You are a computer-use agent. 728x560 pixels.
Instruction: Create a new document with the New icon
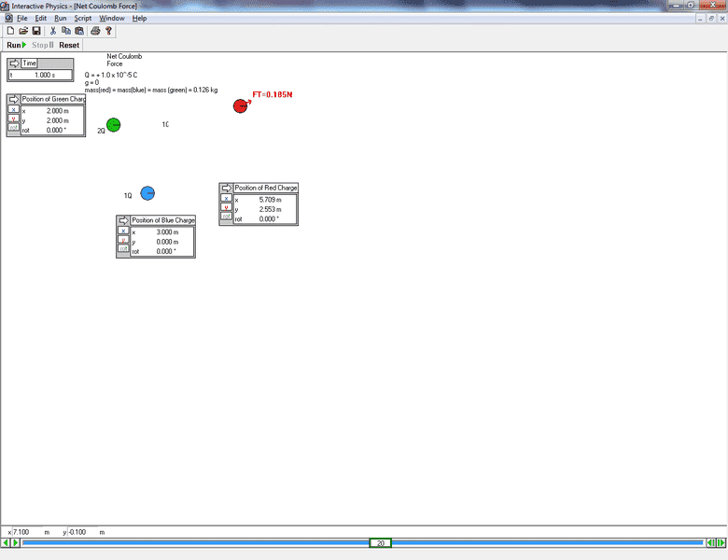point(10,31)
